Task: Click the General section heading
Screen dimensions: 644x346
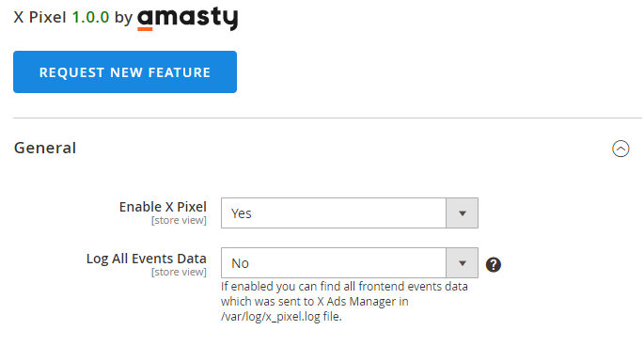Action: [45, 148]
